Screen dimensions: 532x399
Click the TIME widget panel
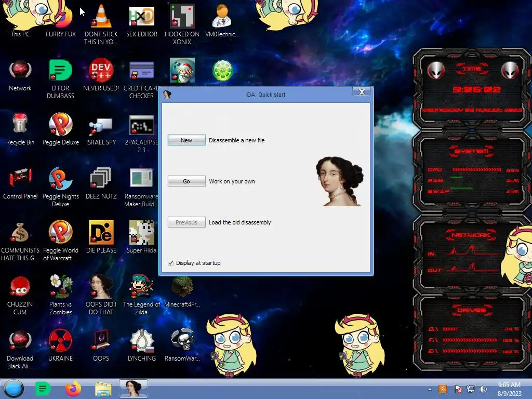click(x=472, y=90)
